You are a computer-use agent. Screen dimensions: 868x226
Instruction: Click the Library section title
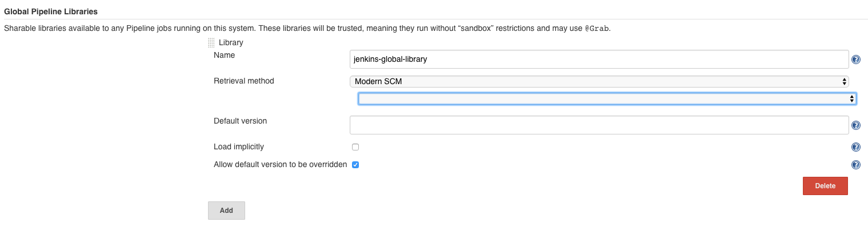click(231, 42)
